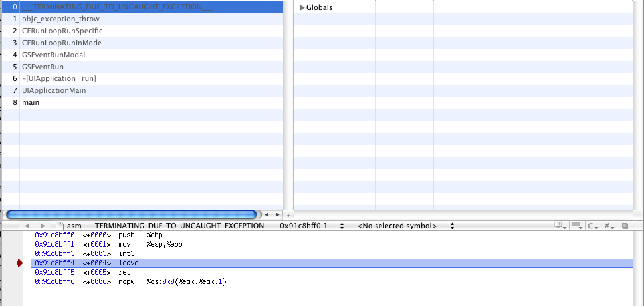Screen dimensions: 644x306
Task: Click address 0x91c8bff6 in disassembly
Action: (55, 282)
